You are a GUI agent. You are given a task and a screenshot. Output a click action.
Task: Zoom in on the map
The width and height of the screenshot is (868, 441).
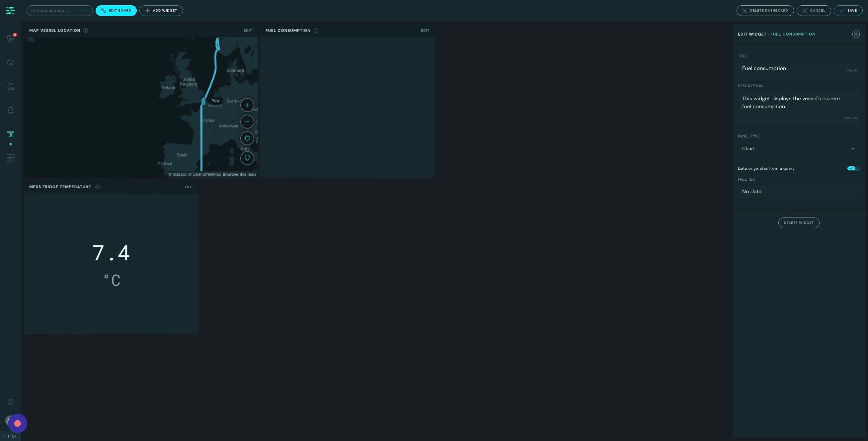tap(247, 105)
